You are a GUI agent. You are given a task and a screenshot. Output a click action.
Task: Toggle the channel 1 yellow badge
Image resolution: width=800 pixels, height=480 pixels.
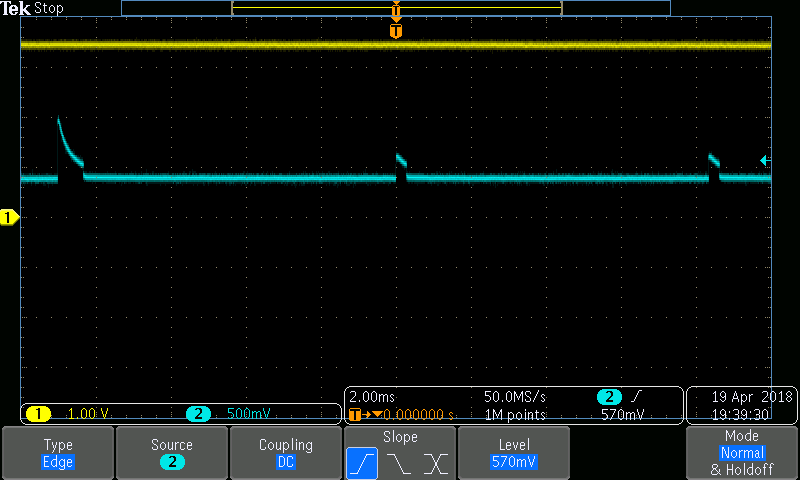38,414
